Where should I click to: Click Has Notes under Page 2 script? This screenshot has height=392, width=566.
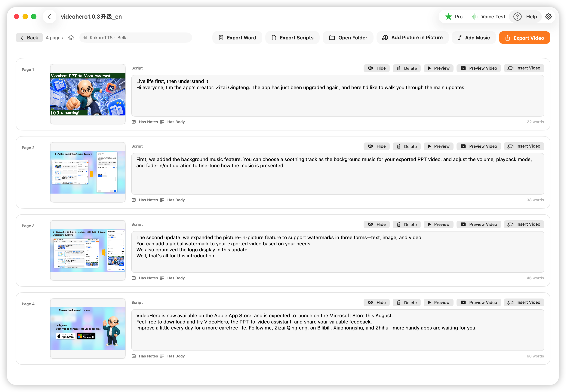pyautogui.click(x=145, y=200)
